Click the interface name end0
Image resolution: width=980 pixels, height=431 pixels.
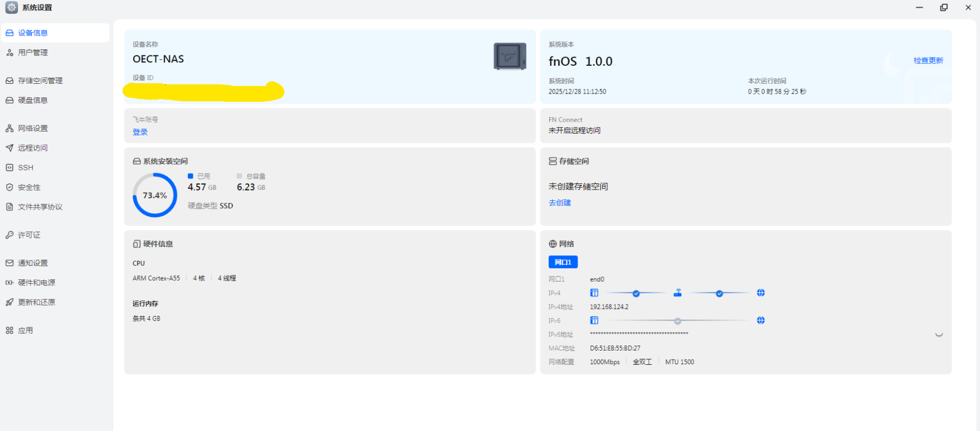click(597, 279)
